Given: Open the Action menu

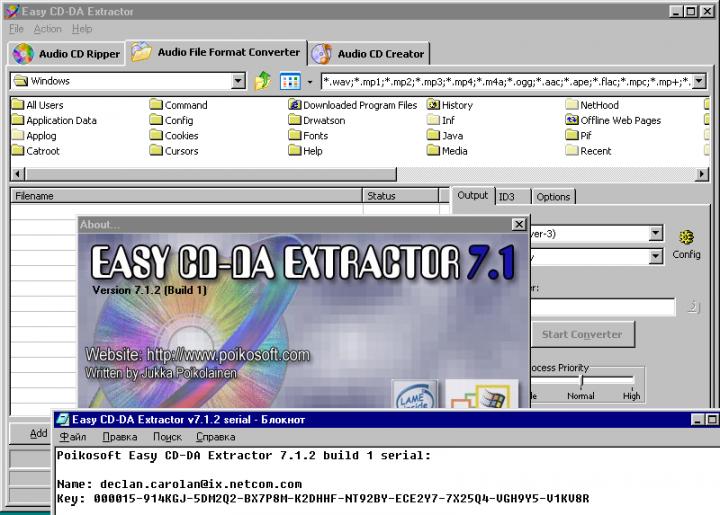Looking at the screenshot, I should coord(47,30).
